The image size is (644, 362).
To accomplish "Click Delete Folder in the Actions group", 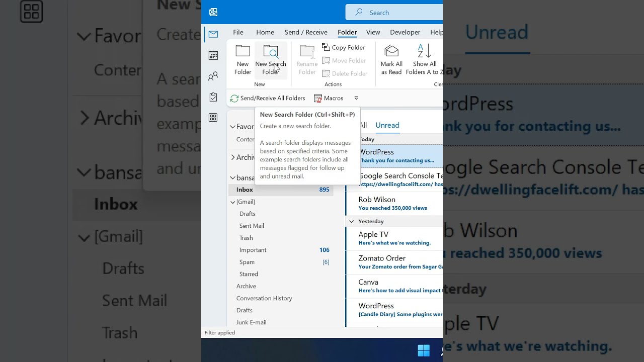I will tap(345, 73).
